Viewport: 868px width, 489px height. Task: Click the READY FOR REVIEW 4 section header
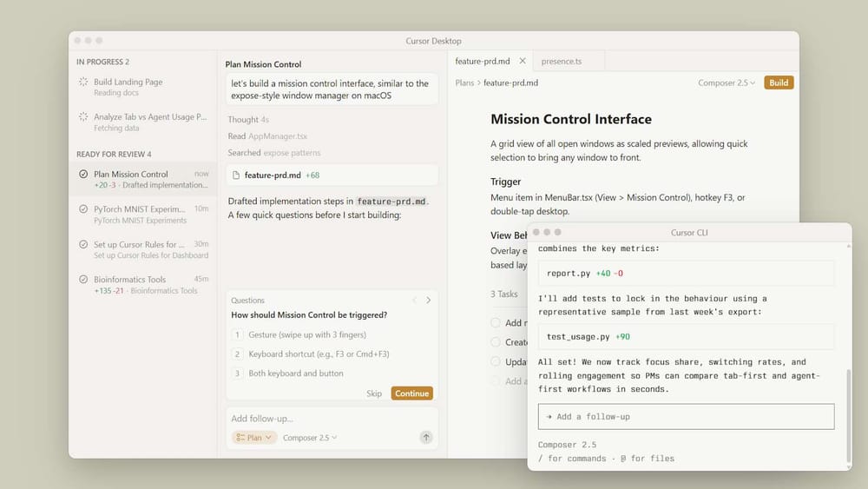pyautogui.click(x=114, y=154)
